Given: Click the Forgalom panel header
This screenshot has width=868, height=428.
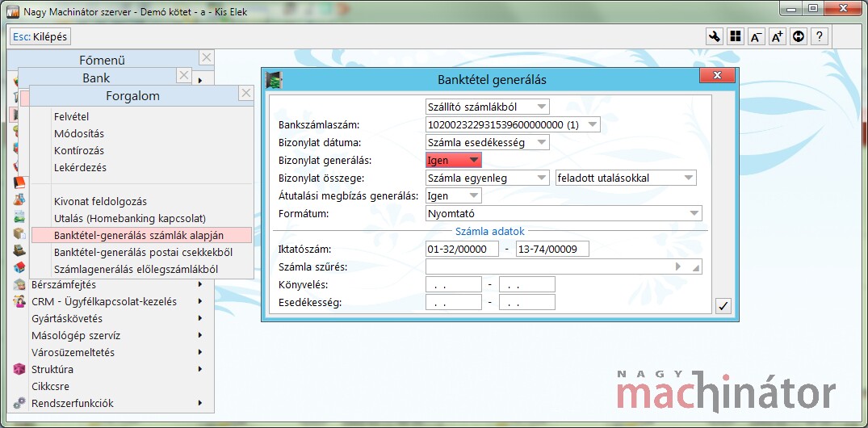Looking at the screenshot, I should pos(133,96).
